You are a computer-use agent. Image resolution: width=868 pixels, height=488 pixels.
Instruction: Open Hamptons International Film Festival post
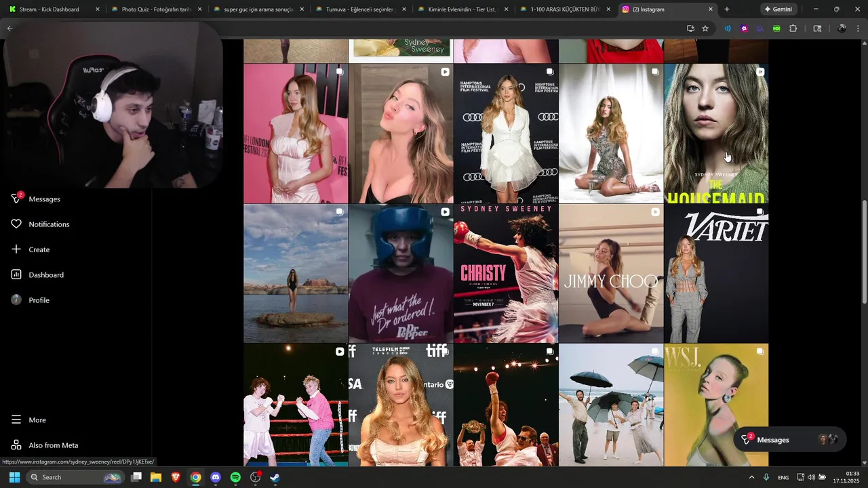[506, 134]
